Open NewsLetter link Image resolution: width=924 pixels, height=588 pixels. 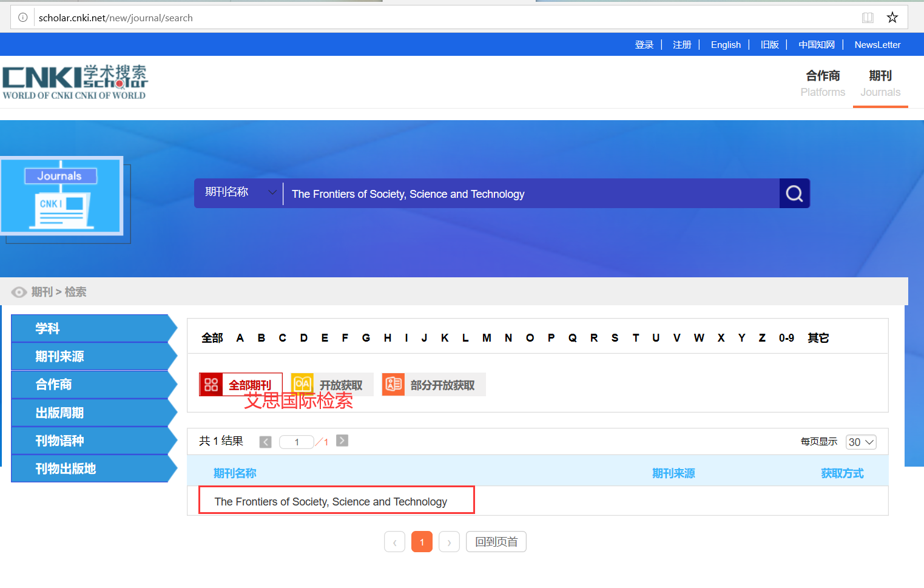click(x=877, y=45)
